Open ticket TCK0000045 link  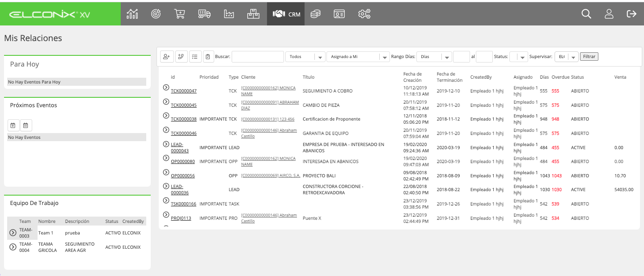point(184,105)
